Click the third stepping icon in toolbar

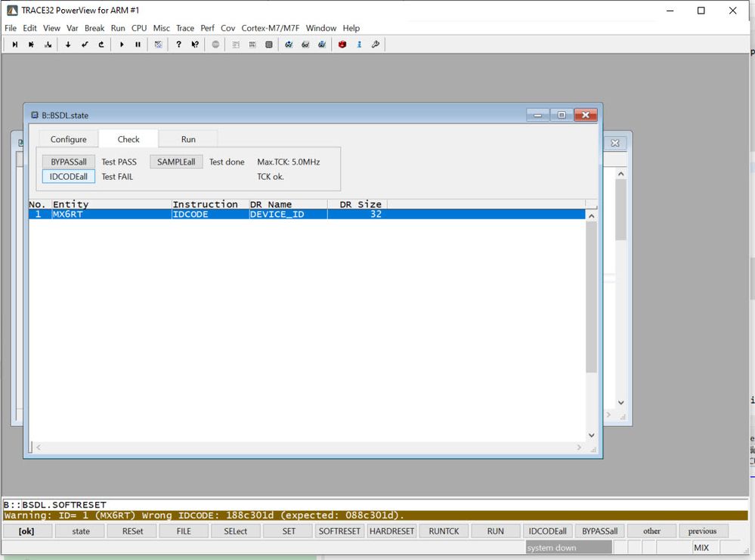(x=48, y=45)
